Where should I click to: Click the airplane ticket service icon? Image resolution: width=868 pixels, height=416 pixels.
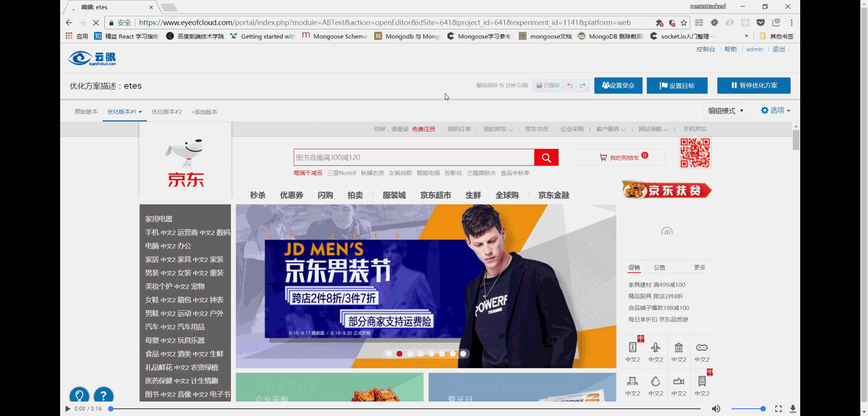[x=656, y=347]
